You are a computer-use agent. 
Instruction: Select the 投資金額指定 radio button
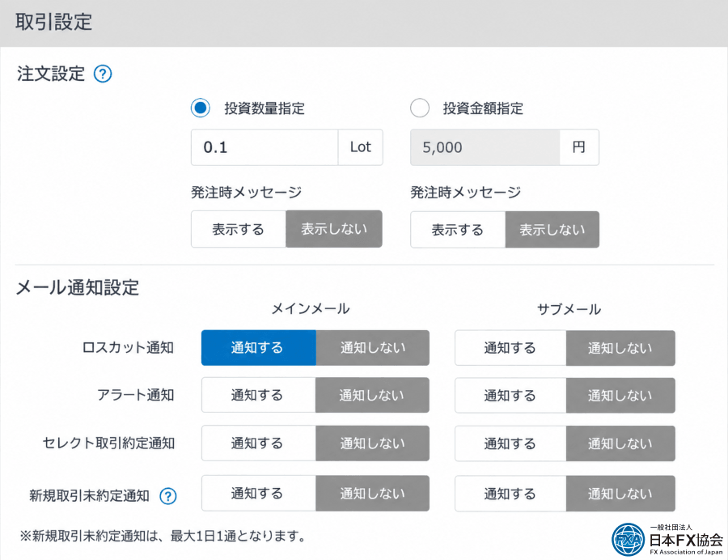click(419, 108)
